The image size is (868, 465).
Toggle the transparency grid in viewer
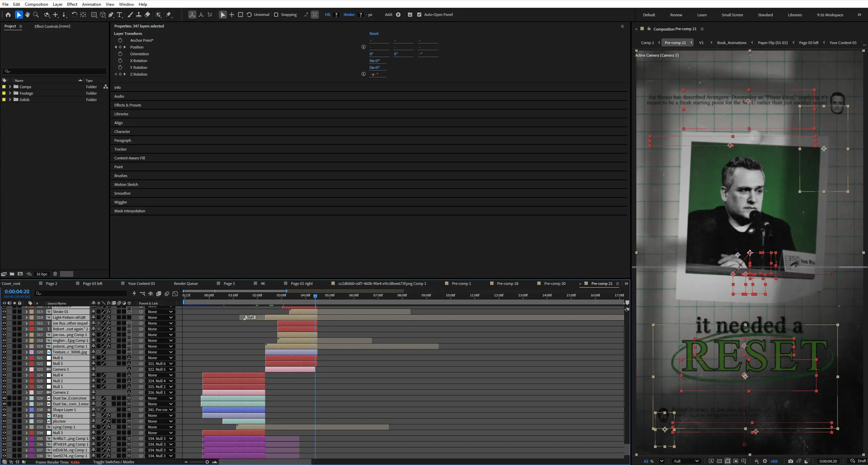719,461
